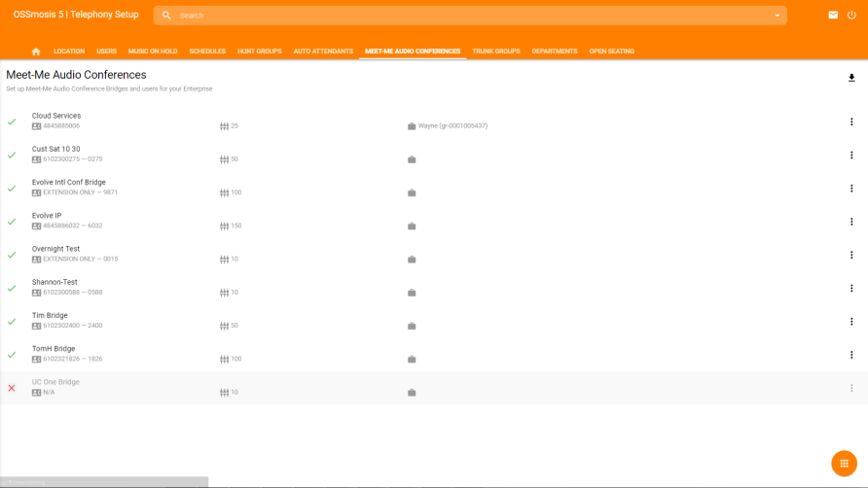Image resolution: width=868 pixels, height=488 pixels.
Task: Click the download icon for conferences
Action: click(851, 78)
